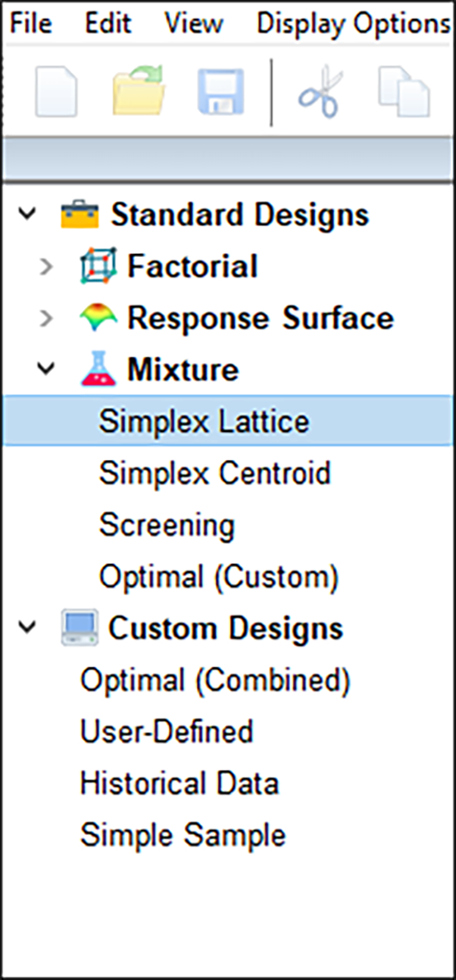Screen dimensions: 456x980
Task: Save using the floppy disk icon
Action: point(221,92)
